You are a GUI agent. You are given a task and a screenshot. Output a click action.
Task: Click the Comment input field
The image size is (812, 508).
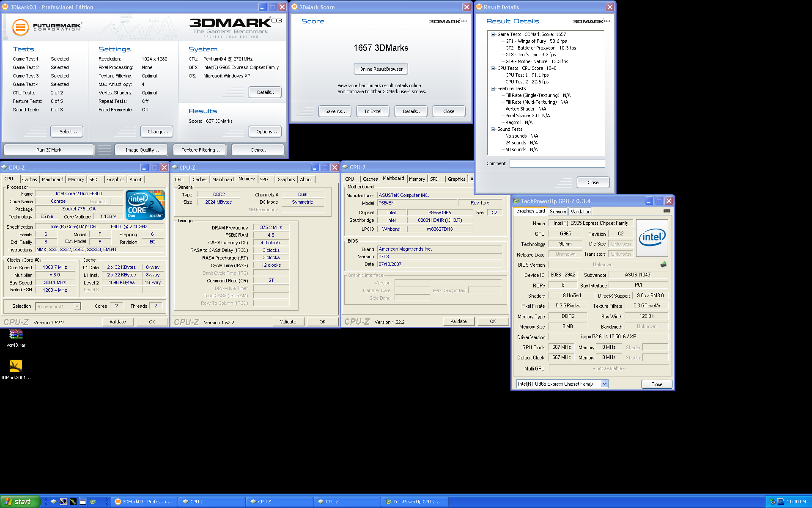coord(557,163)
